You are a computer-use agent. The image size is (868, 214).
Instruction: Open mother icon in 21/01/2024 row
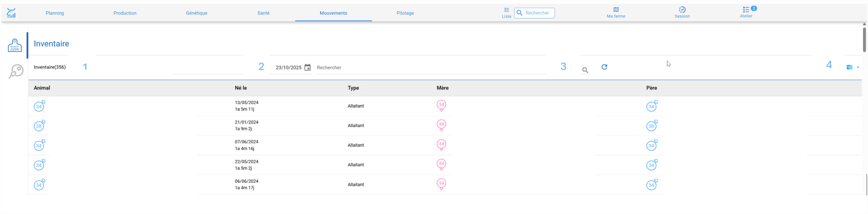[x=441, y=125]
